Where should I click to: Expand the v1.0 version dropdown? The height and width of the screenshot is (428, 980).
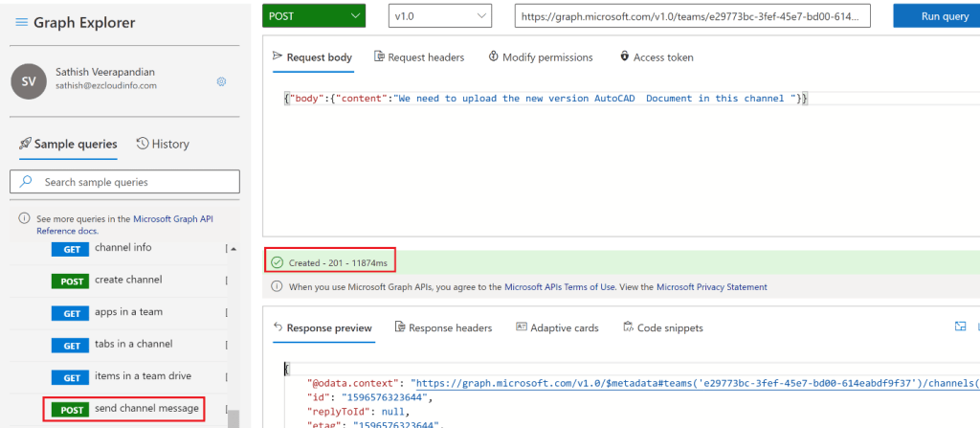[x=440, y=16]
